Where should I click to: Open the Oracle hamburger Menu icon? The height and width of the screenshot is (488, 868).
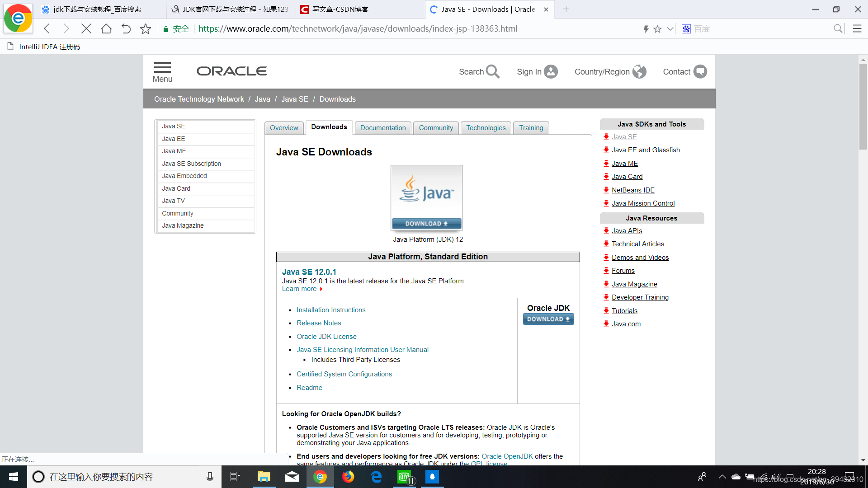[x=162, y=67]
